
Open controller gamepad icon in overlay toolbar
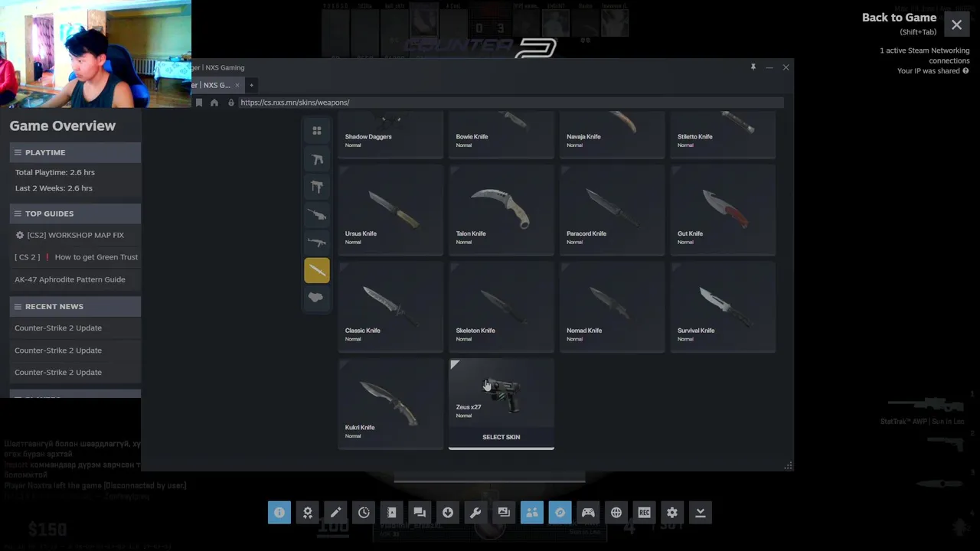coord(588,513)
